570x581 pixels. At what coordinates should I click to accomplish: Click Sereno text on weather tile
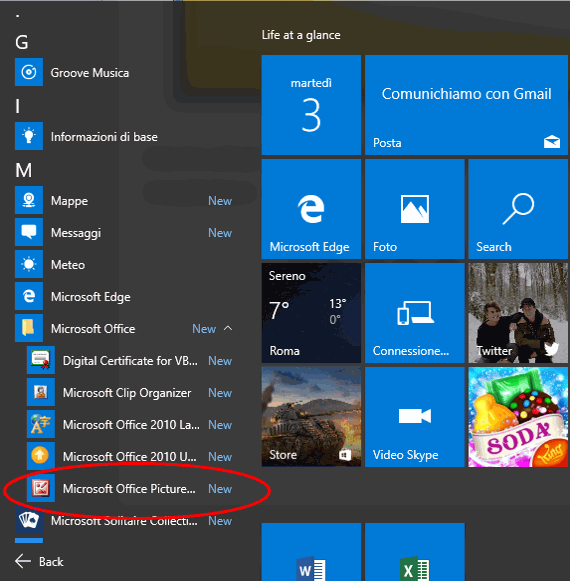[x=287, y=276]
